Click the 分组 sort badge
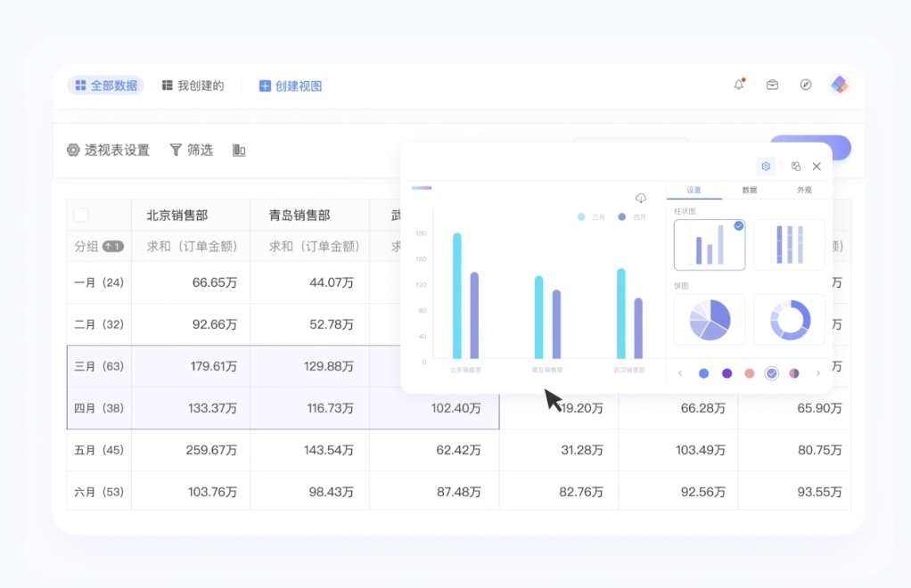Viewport: 911px width, 588px height. coord(113,246)
